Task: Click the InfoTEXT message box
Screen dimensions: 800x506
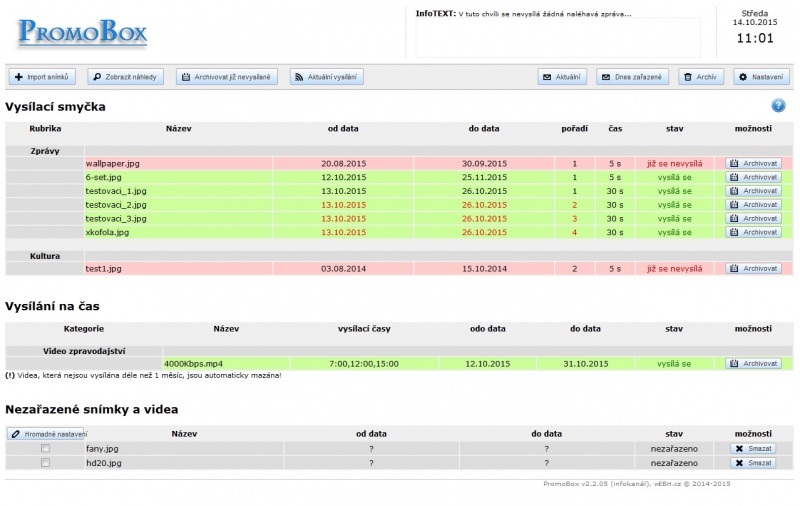Action: pyautogui.click(x=558, y=38)
